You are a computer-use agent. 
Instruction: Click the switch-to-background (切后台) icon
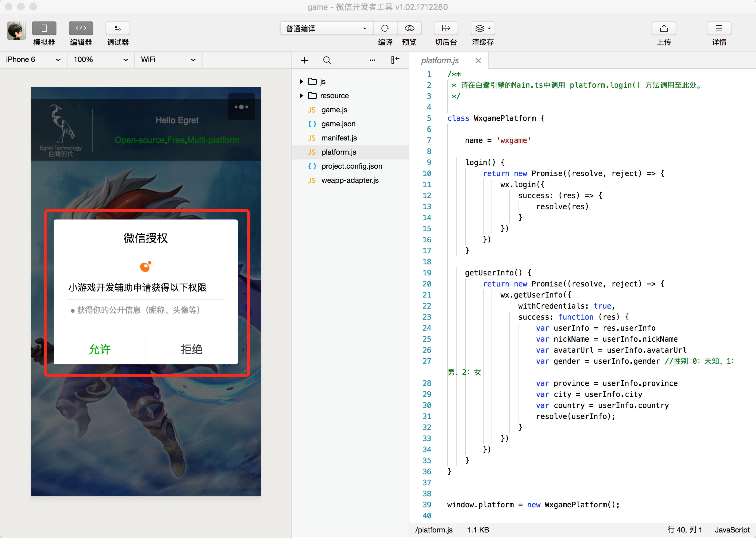(x=446, y=29)
